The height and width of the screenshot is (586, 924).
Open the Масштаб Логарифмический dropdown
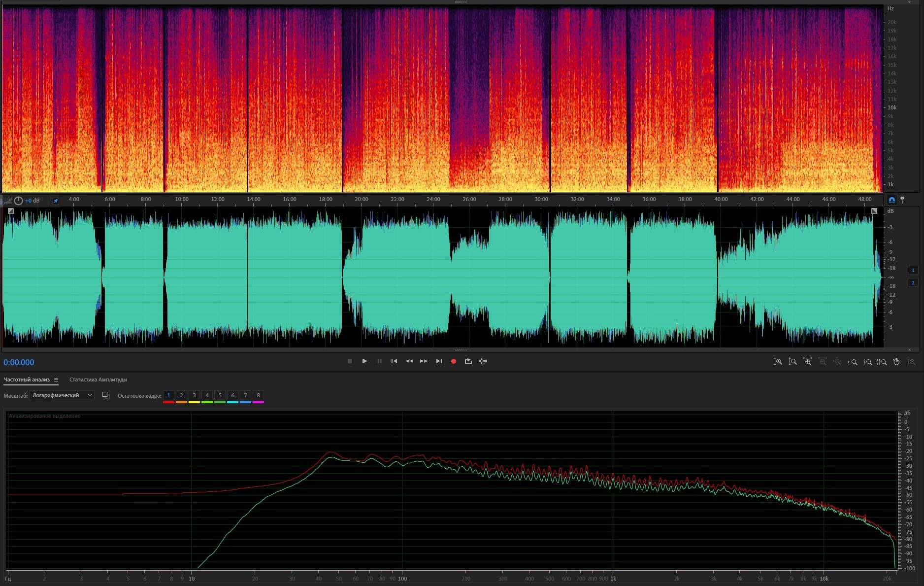pyautogui.click(x=62, y=395)
